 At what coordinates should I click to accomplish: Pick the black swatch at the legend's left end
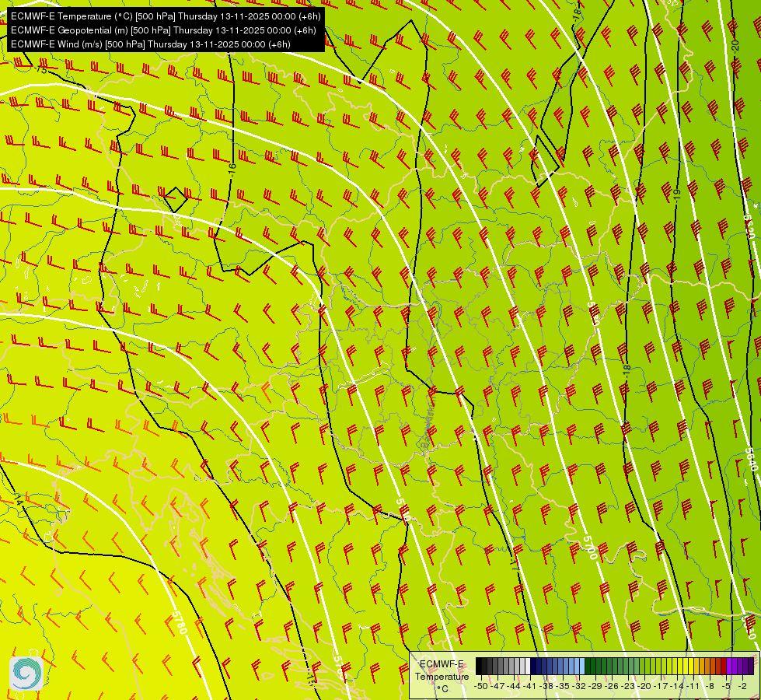click(x=479, y=666)
